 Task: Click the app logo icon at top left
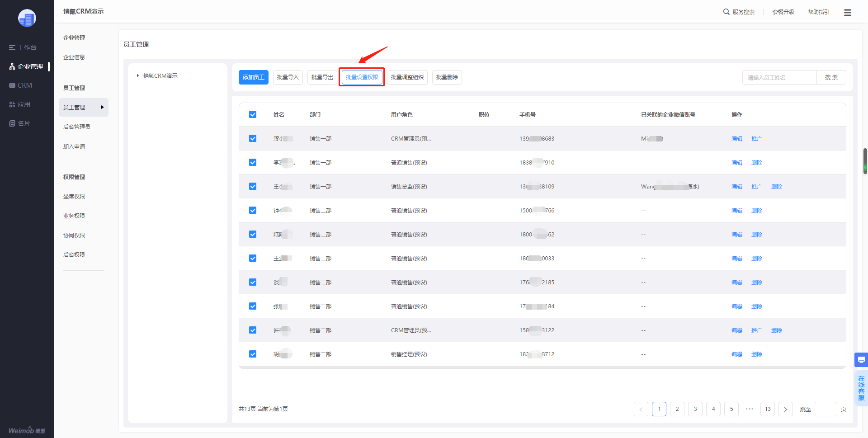pos(27,18)
